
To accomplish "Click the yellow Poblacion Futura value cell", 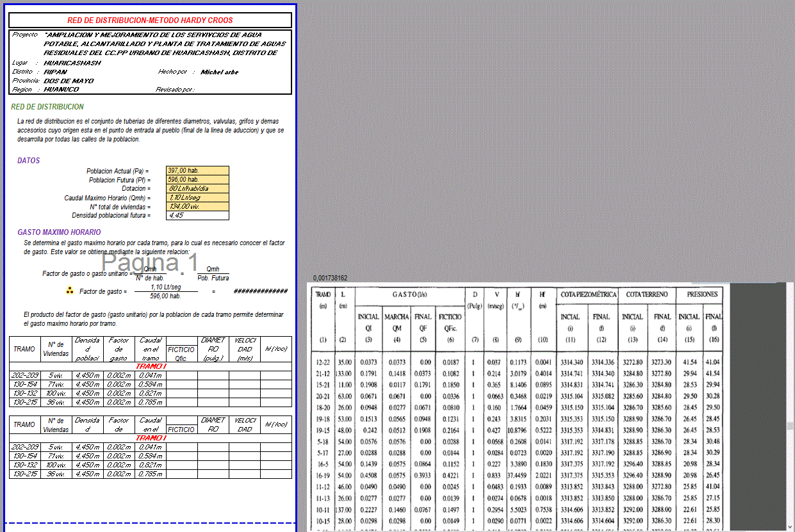I will [197, 180].
